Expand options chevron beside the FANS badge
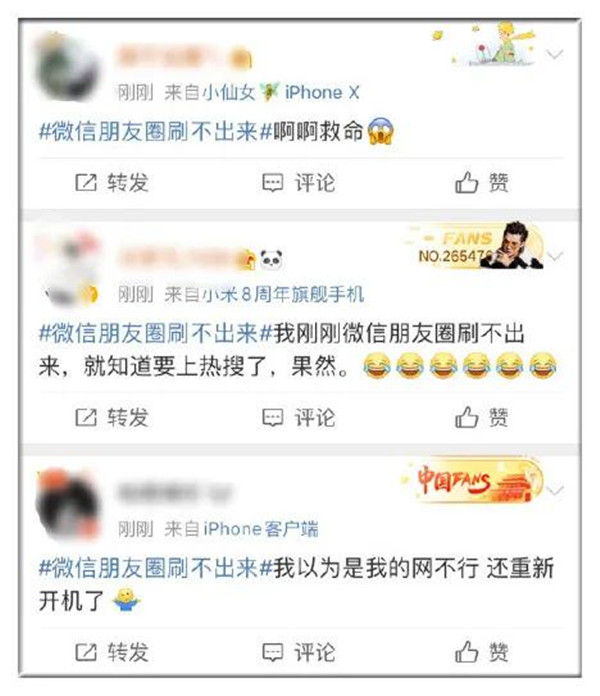 tap(556, 256)
